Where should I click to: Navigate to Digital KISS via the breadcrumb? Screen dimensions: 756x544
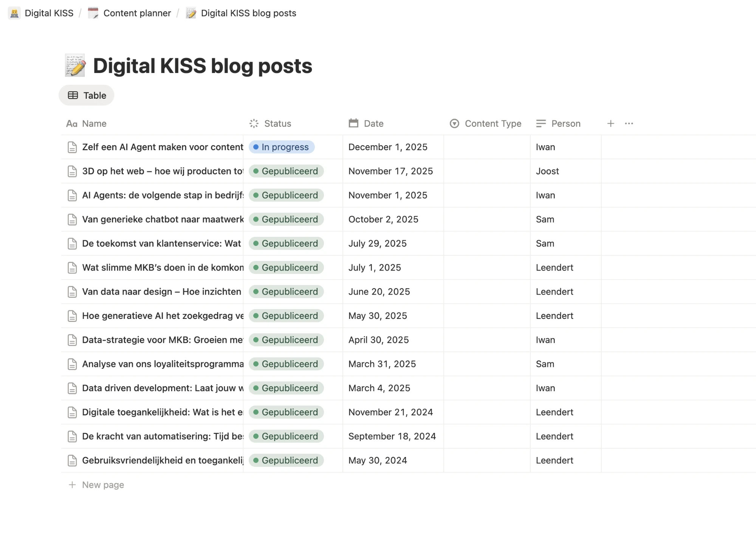(49, 13)
